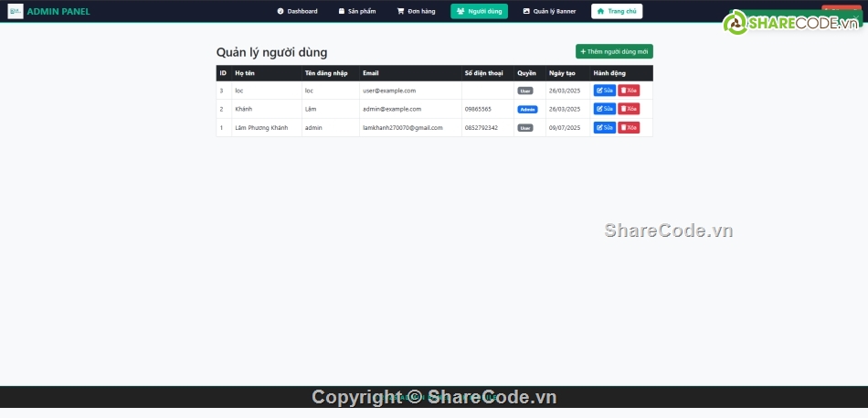Click the username admin cell

point(313,127)
